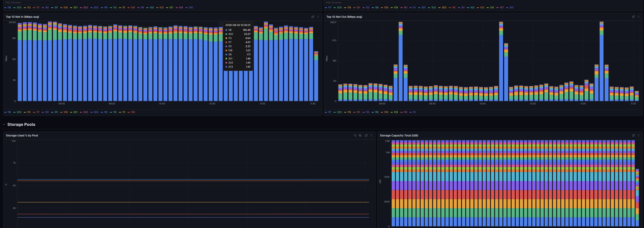Open Top 10 Net In panel in new view
The image size is (644, 228).
click(312, 17)
